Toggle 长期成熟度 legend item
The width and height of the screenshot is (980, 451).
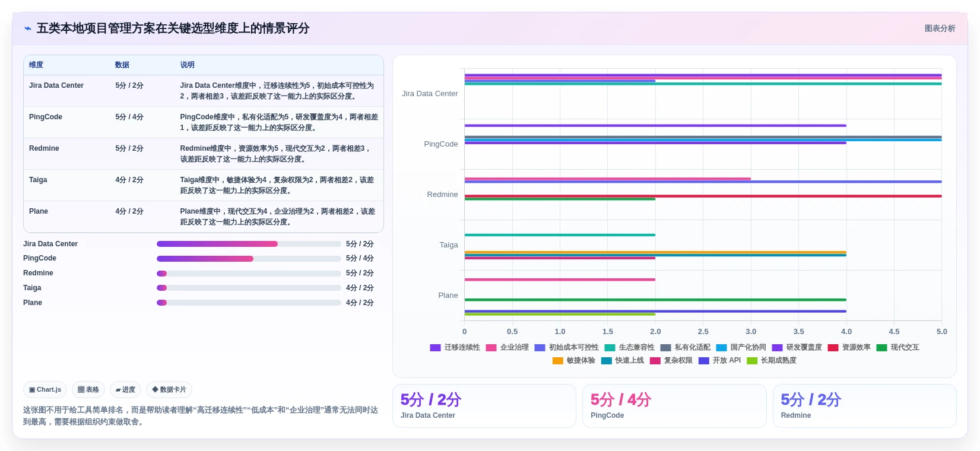[772, 361]
